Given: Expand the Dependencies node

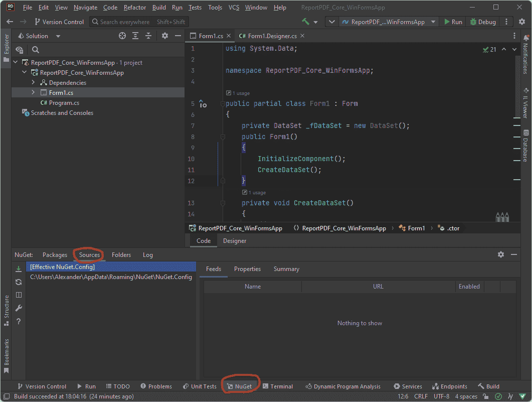Looking at the screenshot, I should (33, 82).
